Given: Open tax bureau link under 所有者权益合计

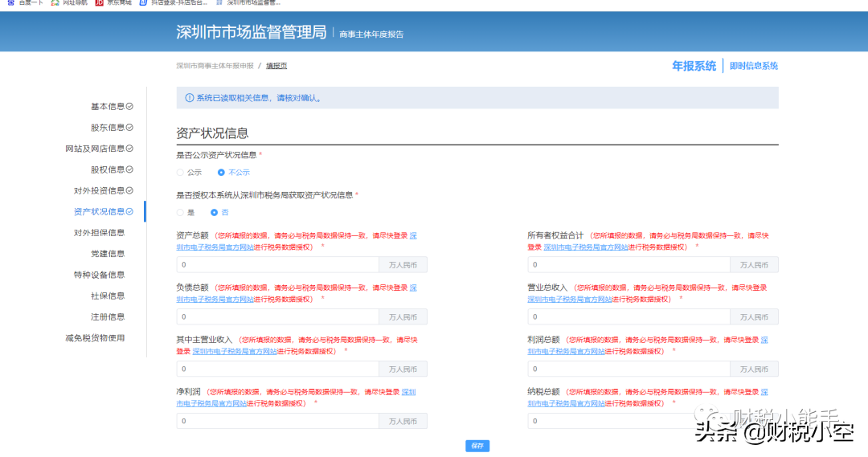Looking at the screenshot, I should coord(586,247).
